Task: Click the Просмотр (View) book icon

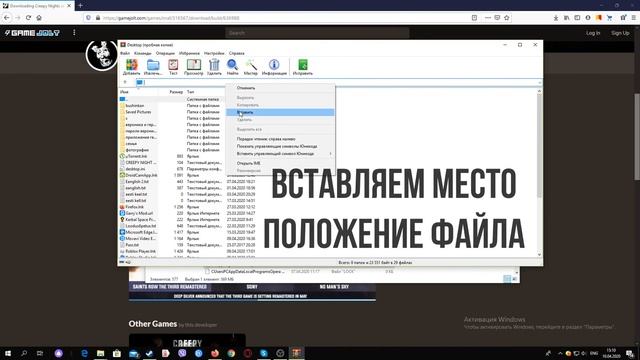Action: [193, 67]
